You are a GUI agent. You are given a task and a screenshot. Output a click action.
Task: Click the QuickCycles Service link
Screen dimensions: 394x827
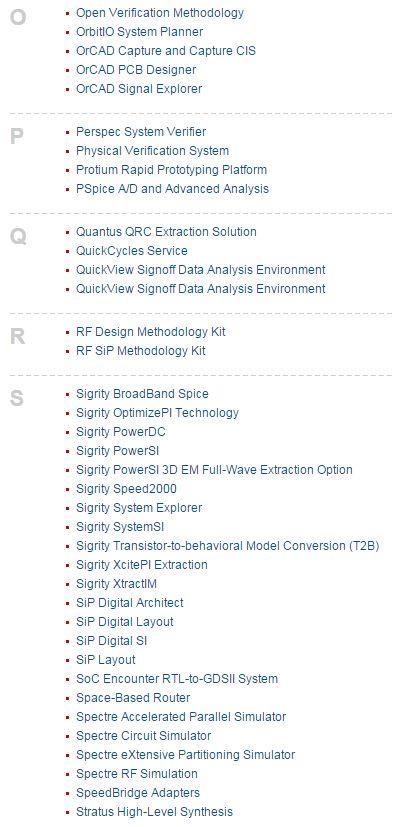[x=132, y=251]
